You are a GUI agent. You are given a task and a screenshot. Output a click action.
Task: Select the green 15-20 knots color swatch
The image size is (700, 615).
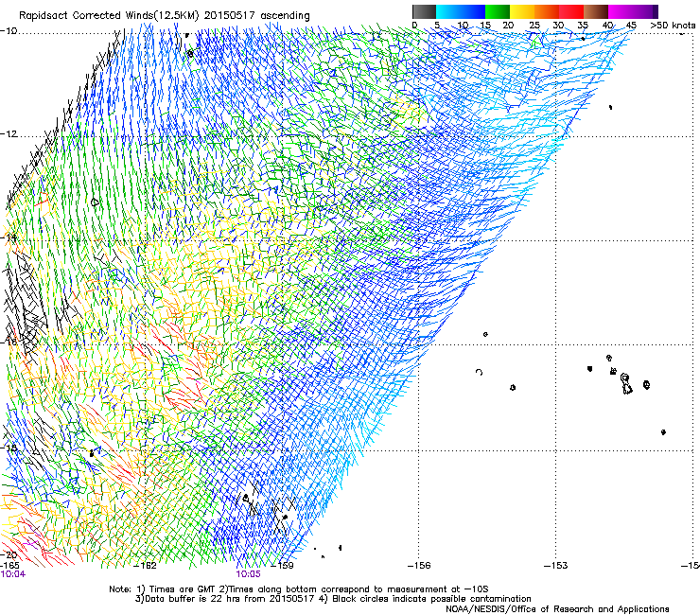498,11
